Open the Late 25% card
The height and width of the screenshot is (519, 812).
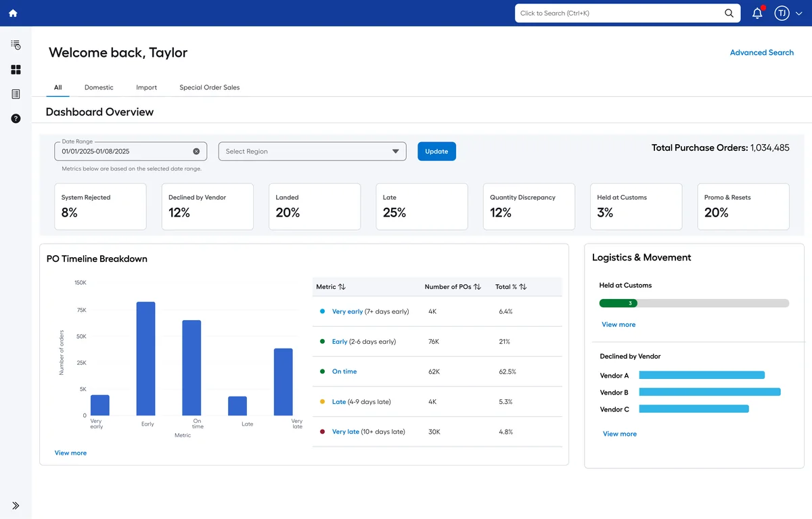422,206
